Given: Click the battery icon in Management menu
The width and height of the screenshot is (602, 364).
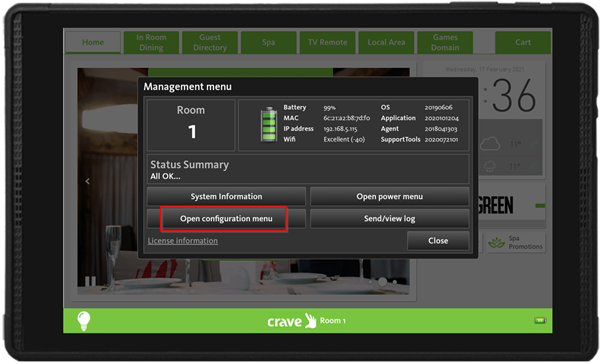Looking at the screenshot, I should 269,124.
